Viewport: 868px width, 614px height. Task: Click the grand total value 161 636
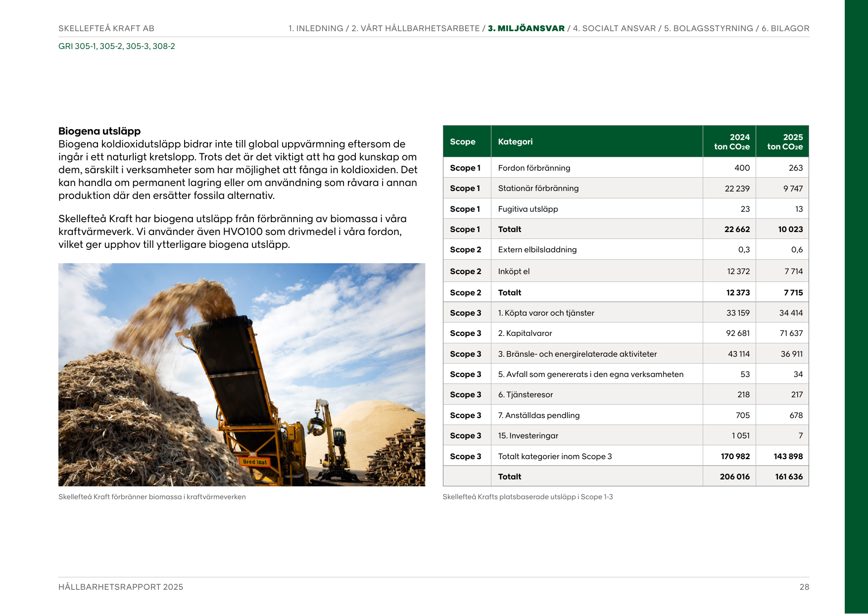(x=789, y=477)
